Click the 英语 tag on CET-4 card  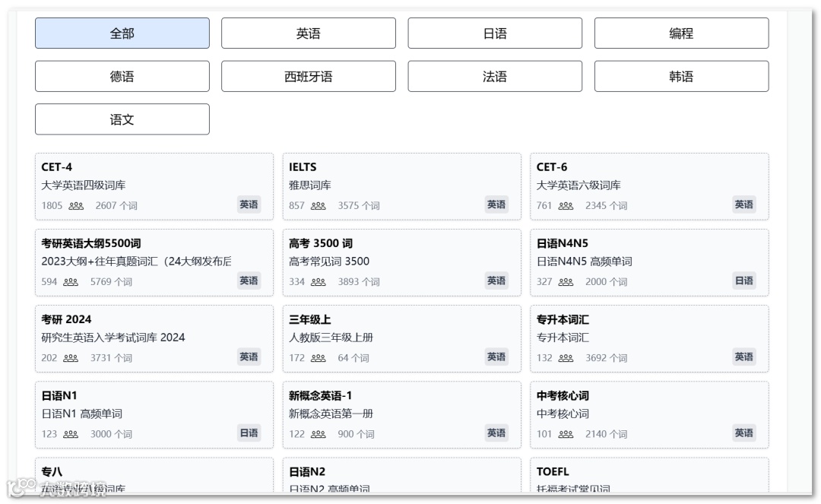click(x=249, y=204)
